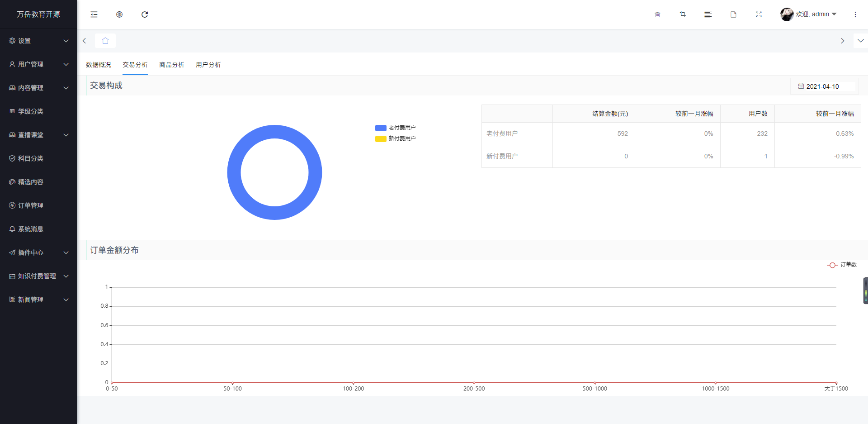Open the three-dot more options icon
The height and width of the screenshot is (424, 868).
point(855,14)
